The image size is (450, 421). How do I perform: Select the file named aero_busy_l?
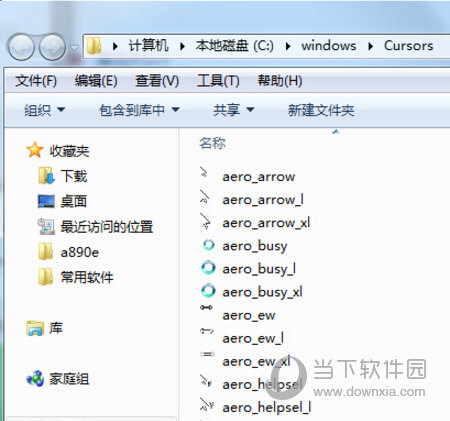click(259, 269)
